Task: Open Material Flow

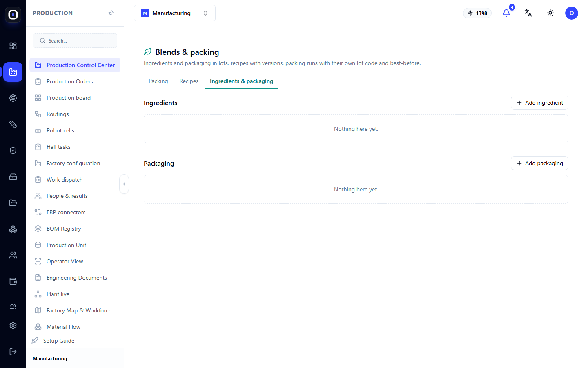Action: pyautogui.click(x=75, y=327)
